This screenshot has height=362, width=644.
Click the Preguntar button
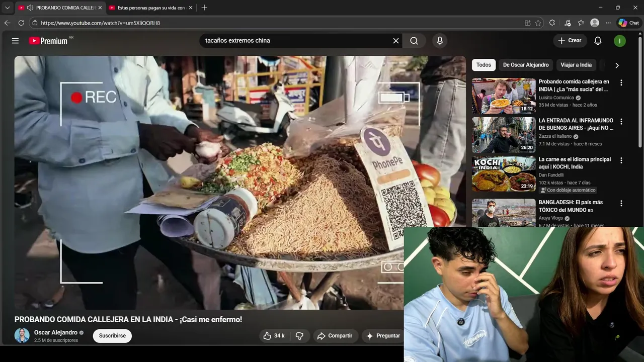click(x=383, y=336)
